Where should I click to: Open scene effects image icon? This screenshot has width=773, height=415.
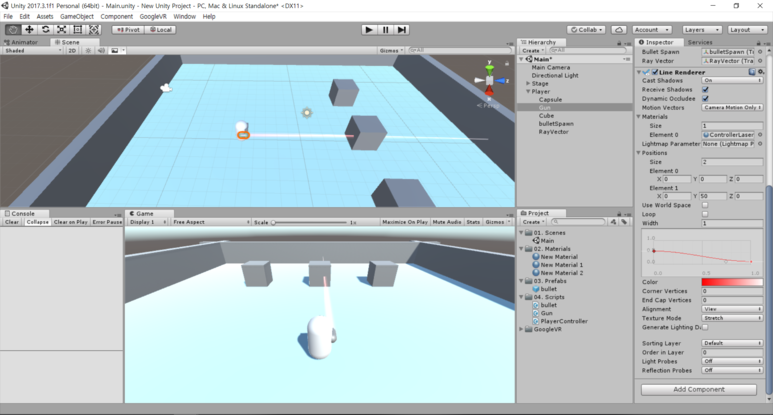coord(115,50)
